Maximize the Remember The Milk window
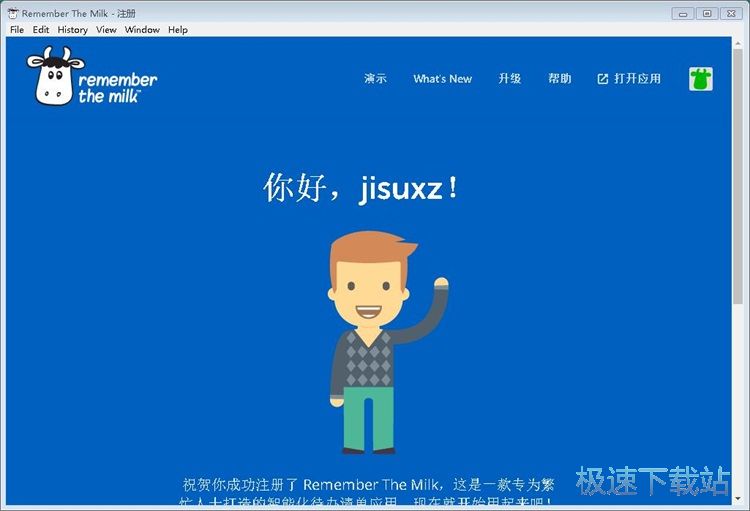Screen dimensions: 750x511 (707, 14)
